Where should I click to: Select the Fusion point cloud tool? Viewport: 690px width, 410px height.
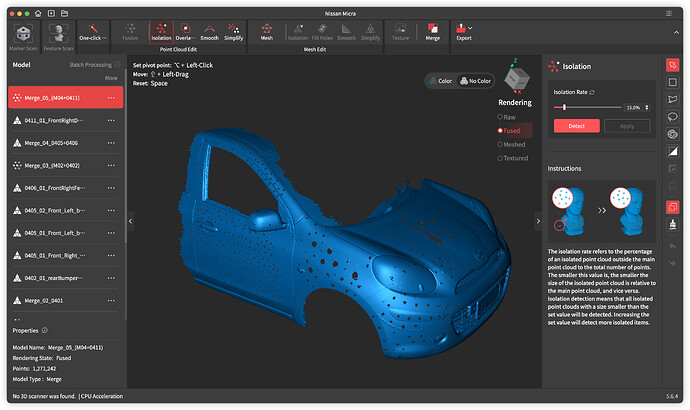[130, 33]
